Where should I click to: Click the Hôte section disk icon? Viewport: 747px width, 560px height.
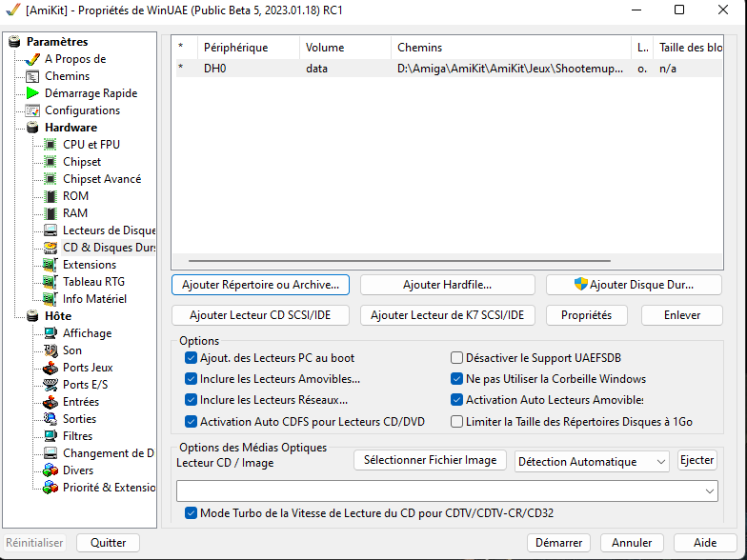[32, 316]
